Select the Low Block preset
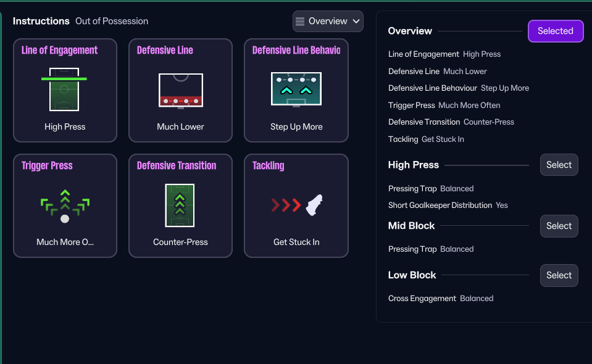This screenshot has width=592, height=364. coord(559,275)
